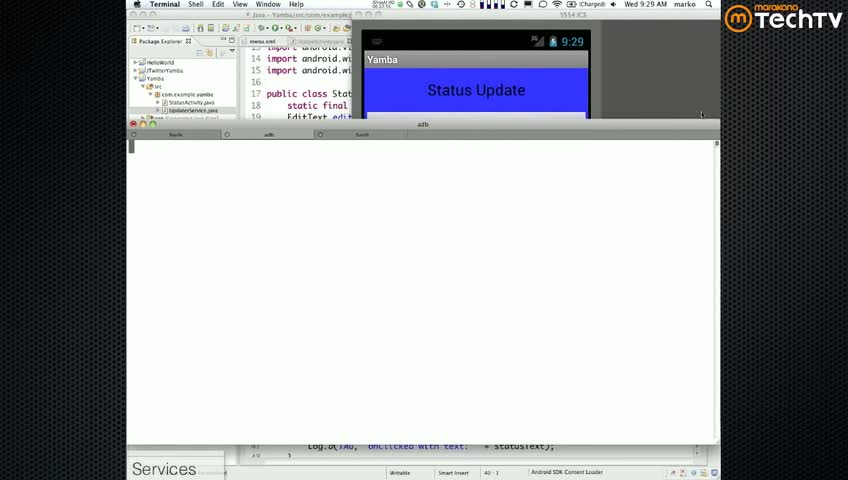The width and height of the screenshot is (848, 480).
Task: Open the Window menu
Action: [268, 4]
